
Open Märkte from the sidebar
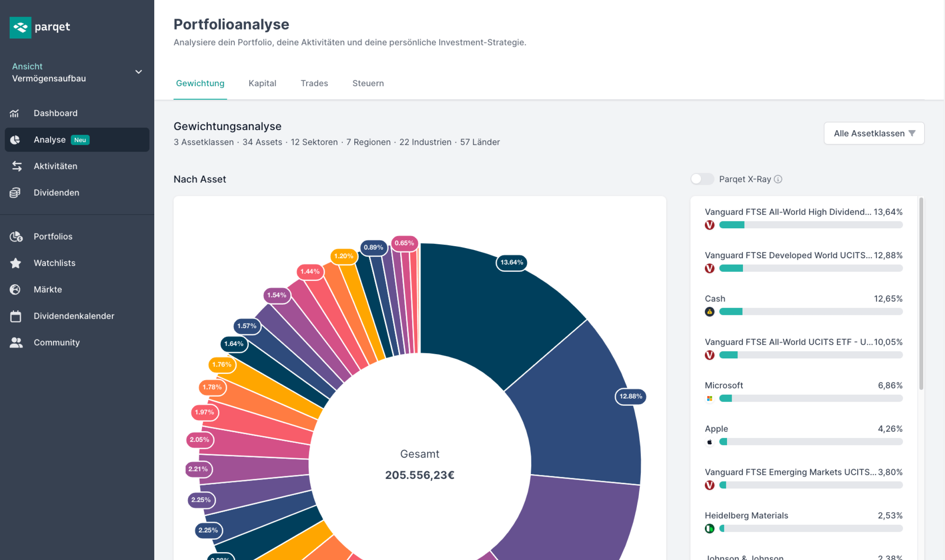(77, 289)
